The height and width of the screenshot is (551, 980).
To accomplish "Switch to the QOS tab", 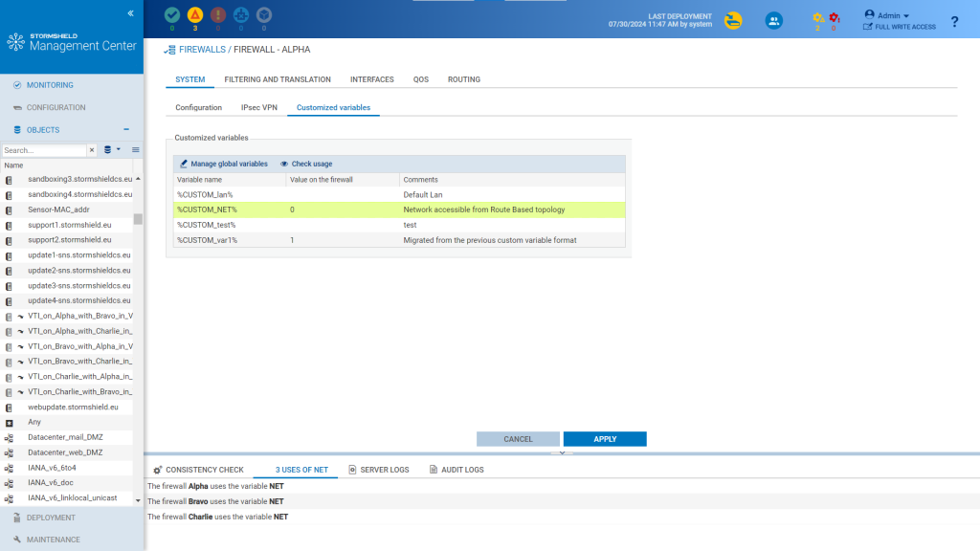I will [421, 79].
